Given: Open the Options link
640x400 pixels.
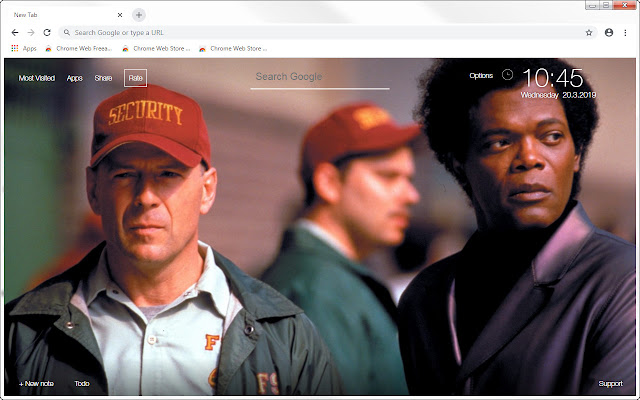Looking at the screenshot, I should (481, 76).
